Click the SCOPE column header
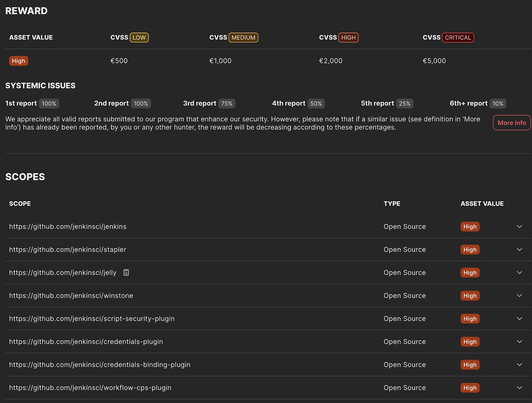Viewport: 532px width, 403px height. 20,204
